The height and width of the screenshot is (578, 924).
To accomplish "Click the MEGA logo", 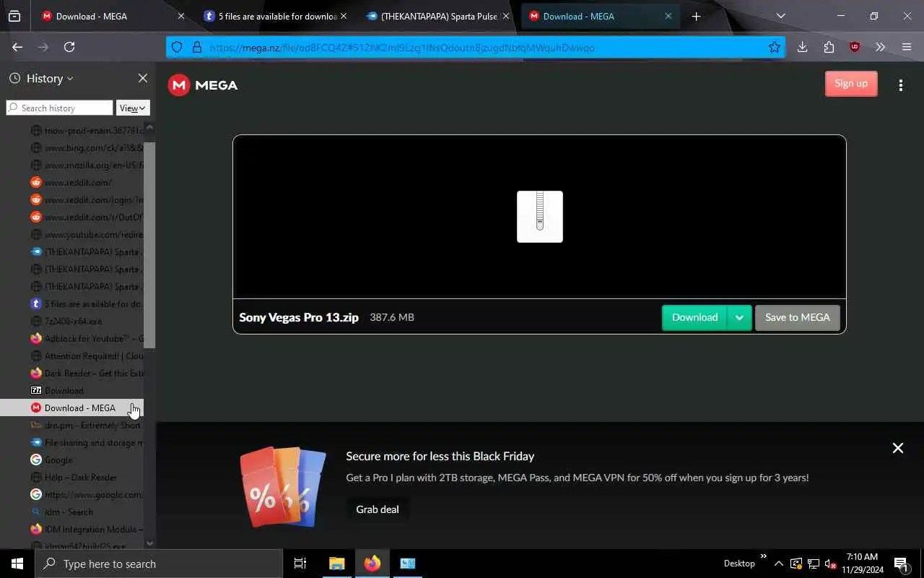I will click(203, 85).
